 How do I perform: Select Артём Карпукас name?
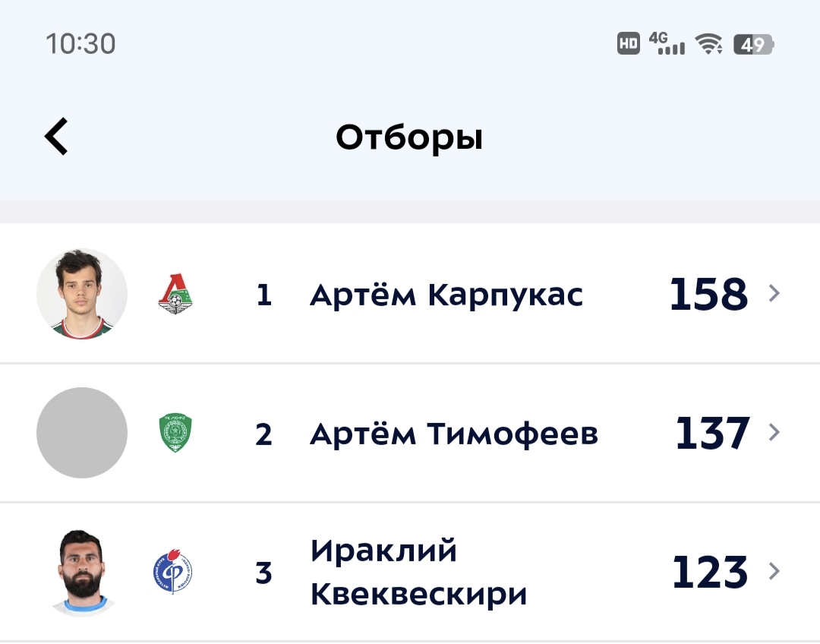(446, 295)
